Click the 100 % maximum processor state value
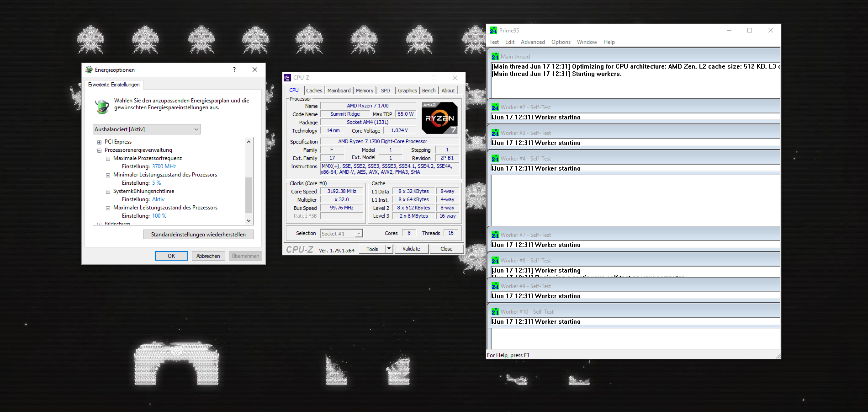 [x=159, y=216]
